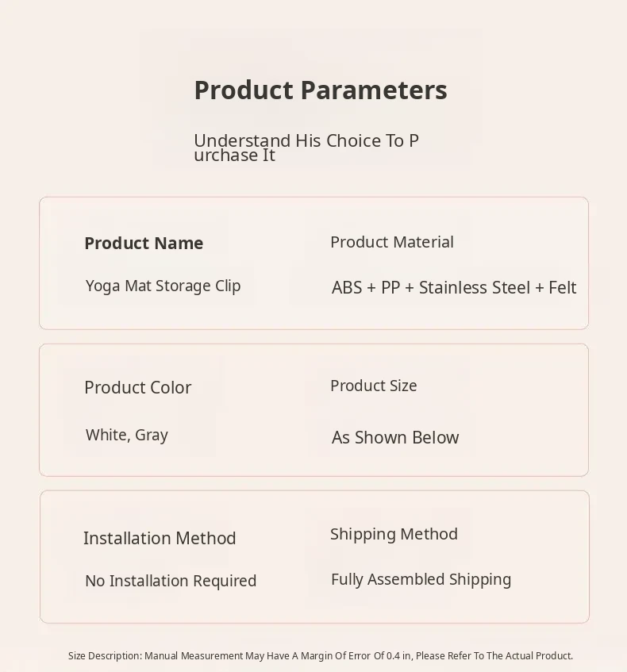Select the Product Size label
Viewport: 627px width, 672px height.
[x=374, y=386]
